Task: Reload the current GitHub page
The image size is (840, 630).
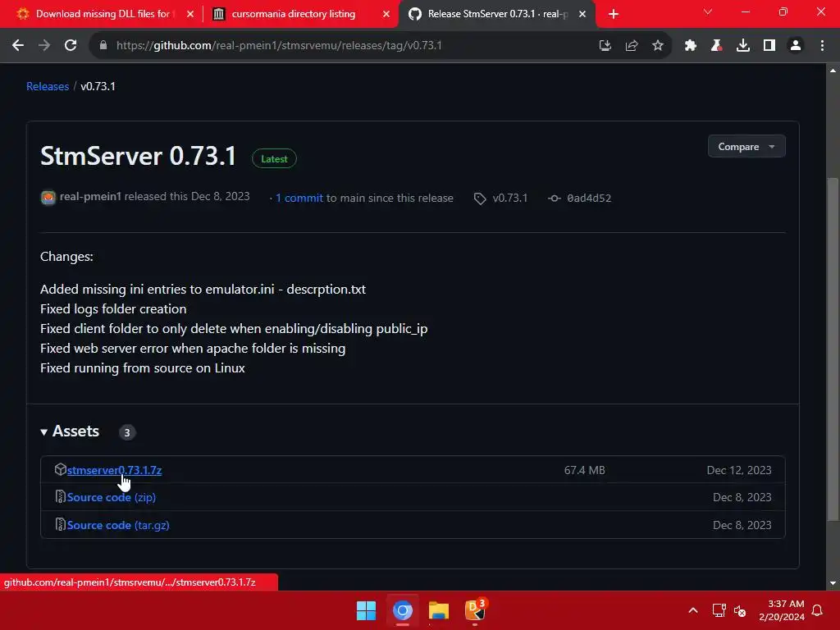Action: pyautogui.click(x=71, y=46)
